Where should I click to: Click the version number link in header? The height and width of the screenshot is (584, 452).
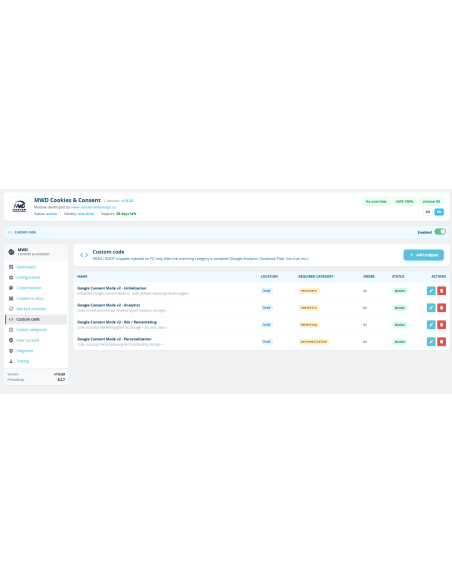127,201
